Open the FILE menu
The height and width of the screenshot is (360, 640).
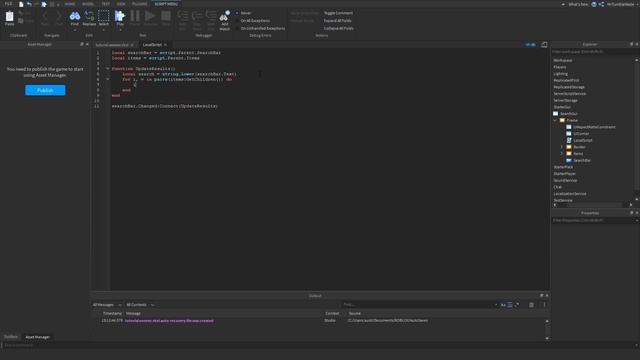coord(8,4)
